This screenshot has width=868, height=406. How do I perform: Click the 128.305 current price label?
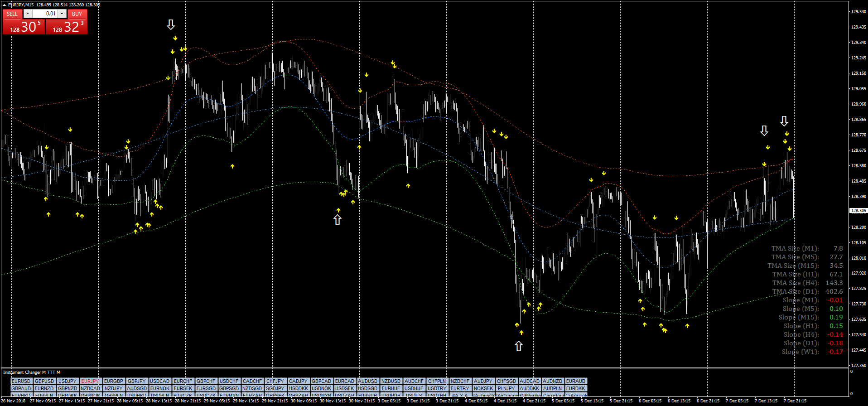point(858,211)
